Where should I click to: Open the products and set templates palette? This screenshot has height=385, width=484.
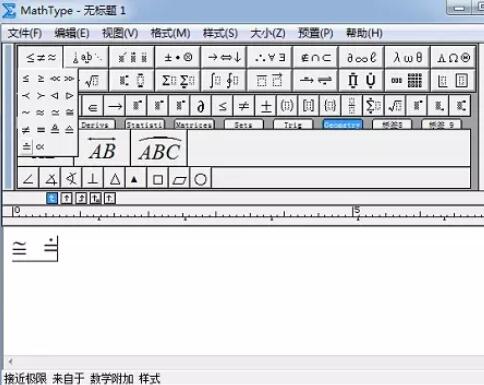coord(362,80)
